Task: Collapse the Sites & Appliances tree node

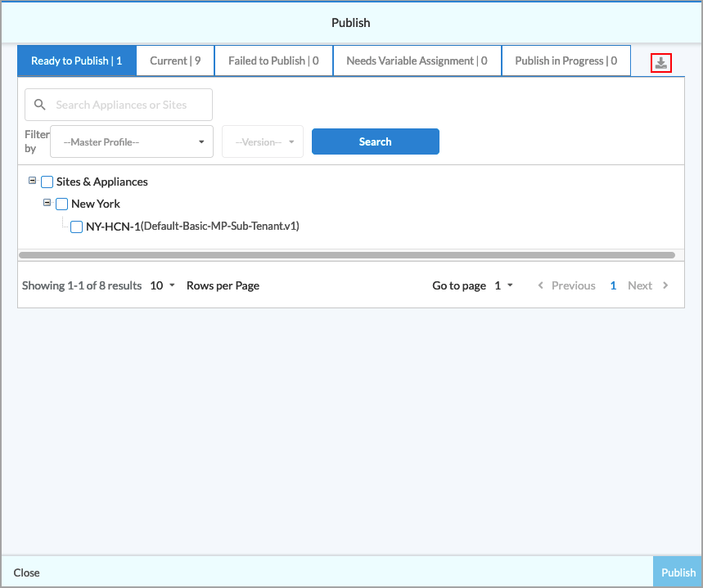Action: pos(33,181)
